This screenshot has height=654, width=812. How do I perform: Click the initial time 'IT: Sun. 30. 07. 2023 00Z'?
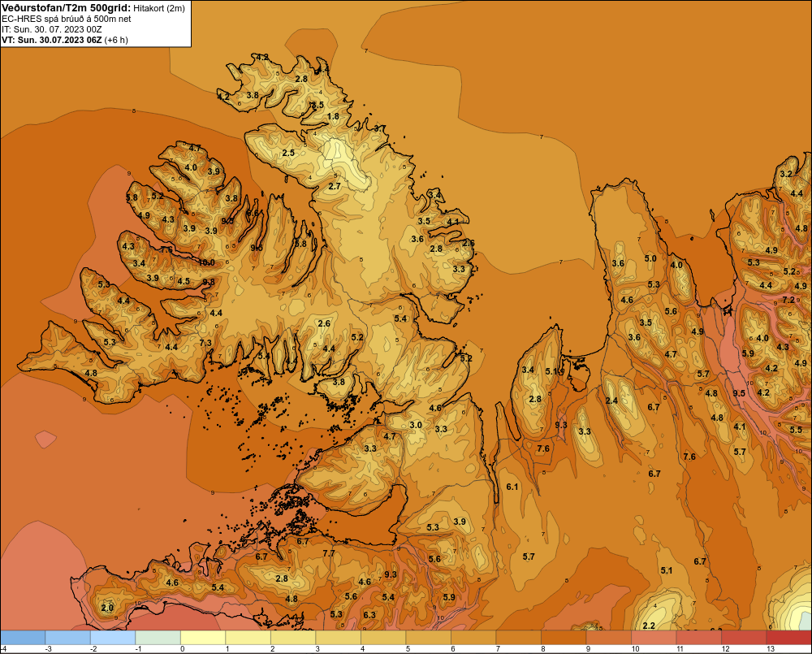coord(52,29)
